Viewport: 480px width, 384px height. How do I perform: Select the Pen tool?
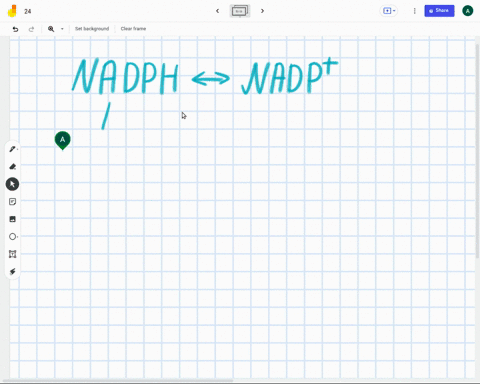[13, 149]
